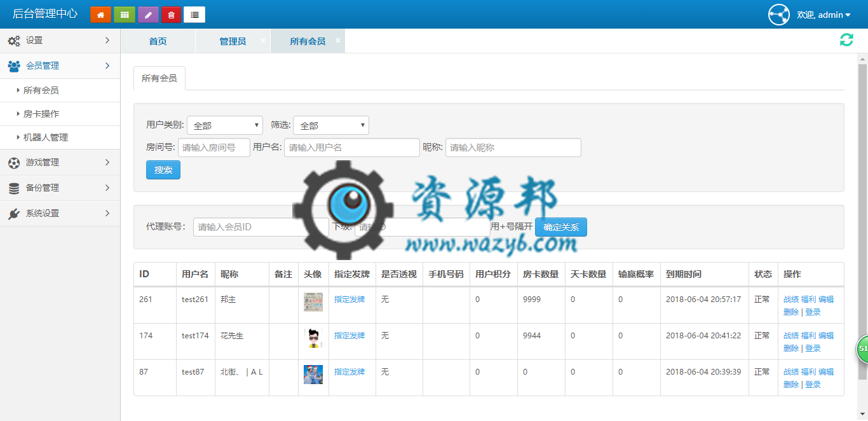The width and height of the screenshot is (868, 421).
Task: Focus the 昵称 input field
Action: tap(513, 148)
